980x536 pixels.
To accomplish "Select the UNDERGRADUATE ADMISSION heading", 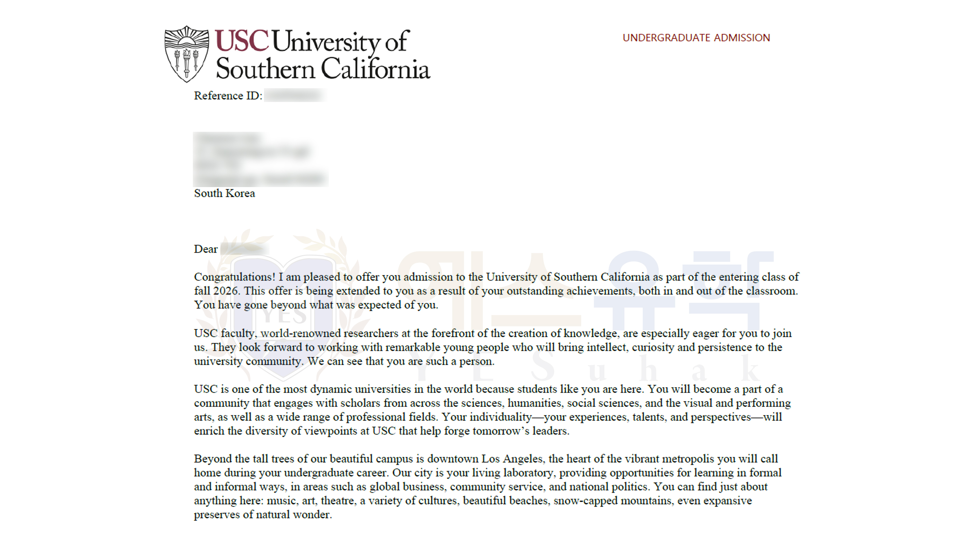I will coord(696,38).
